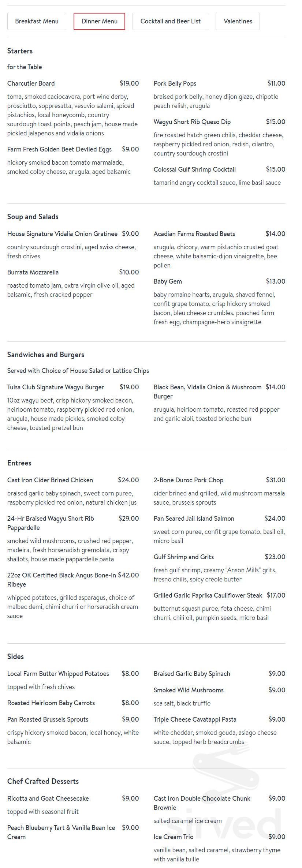Viewport: 302px width, 868px height.
Task: Click the Charcutier Board menu item
Action: point(31,83)
